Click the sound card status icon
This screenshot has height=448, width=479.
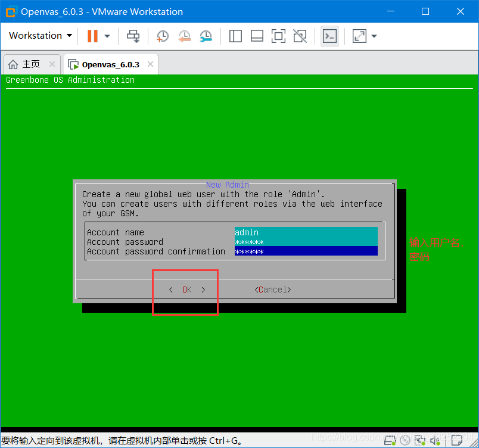click(435, 440)
